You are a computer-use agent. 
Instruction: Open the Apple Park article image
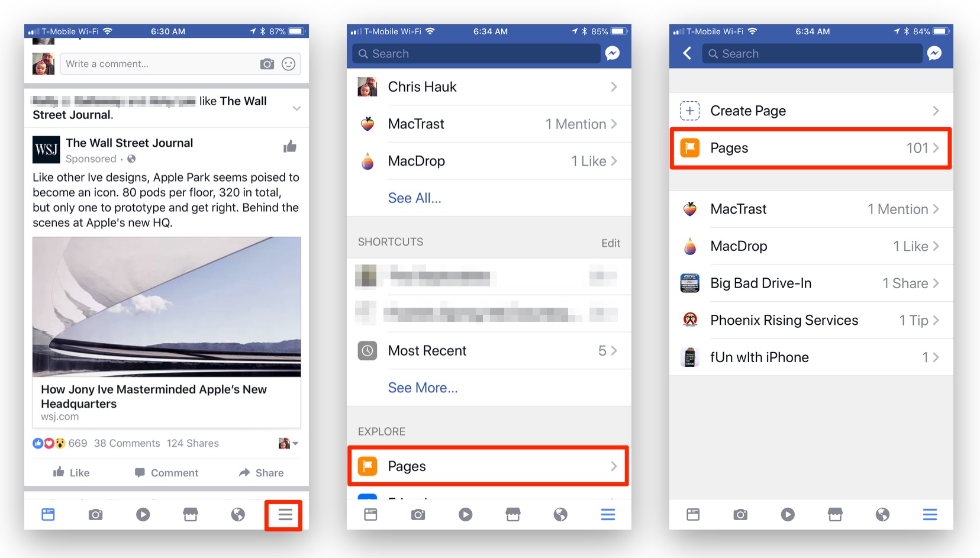tap(166, 307)
